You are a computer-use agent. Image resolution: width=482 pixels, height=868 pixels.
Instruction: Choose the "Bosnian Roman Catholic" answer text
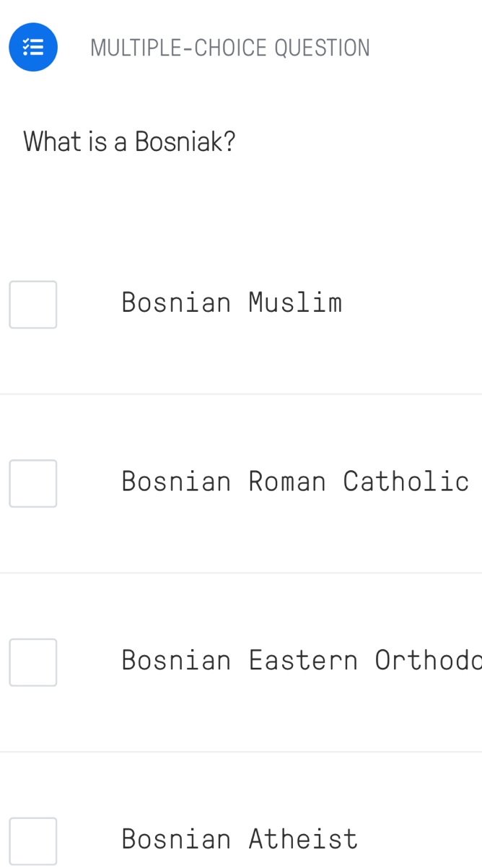coord(295,481)
